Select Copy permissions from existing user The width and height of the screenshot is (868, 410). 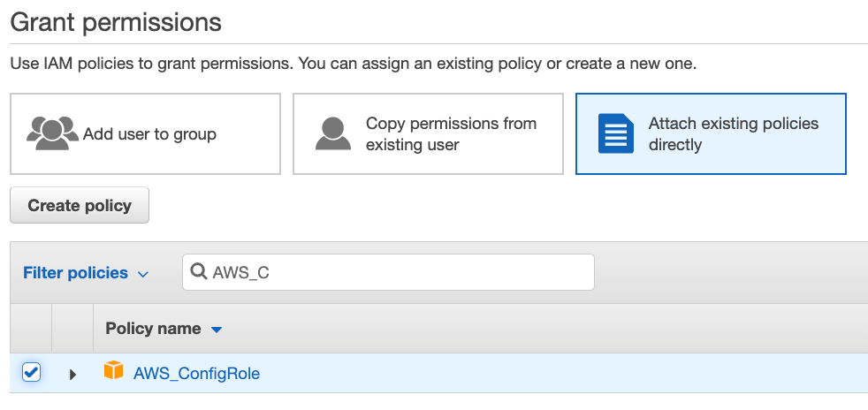tap(451, 134)
